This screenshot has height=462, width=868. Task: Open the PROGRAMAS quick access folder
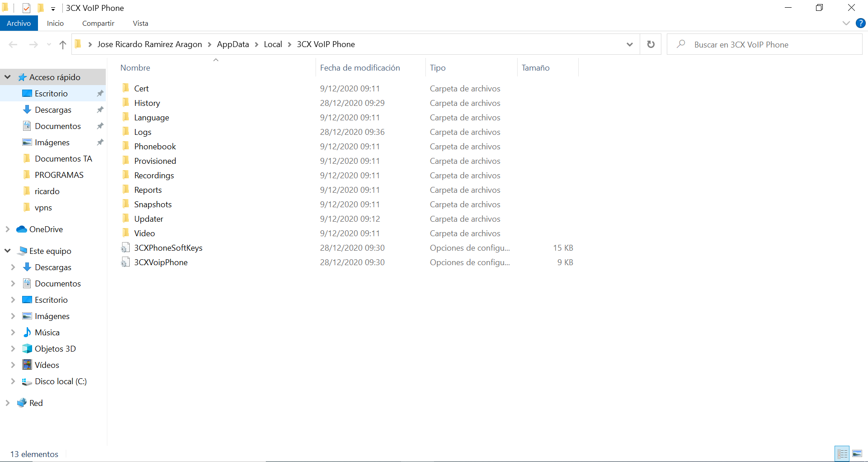coord(59,175)
